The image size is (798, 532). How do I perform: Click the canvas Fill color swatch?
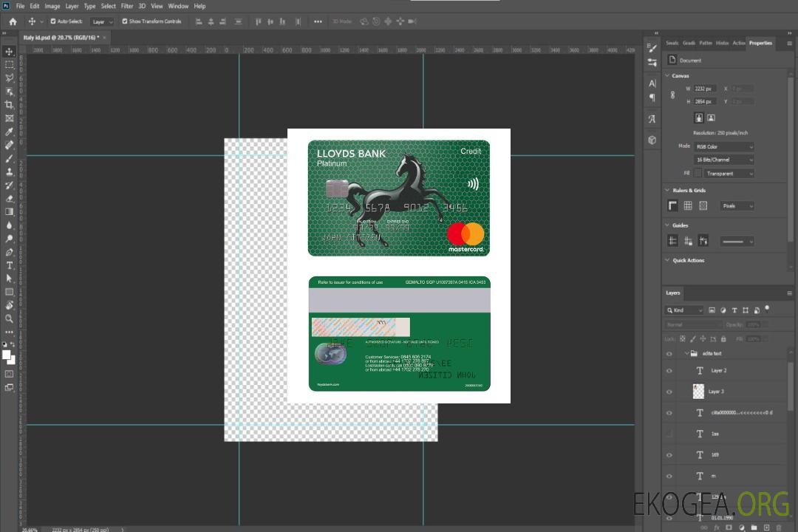click(698, 173)
